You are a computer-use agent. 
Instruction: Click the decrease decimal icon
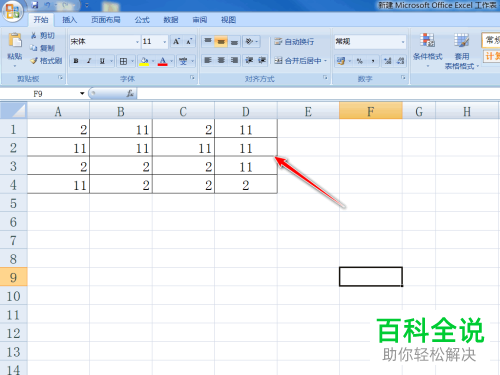[x=400, y=61]
